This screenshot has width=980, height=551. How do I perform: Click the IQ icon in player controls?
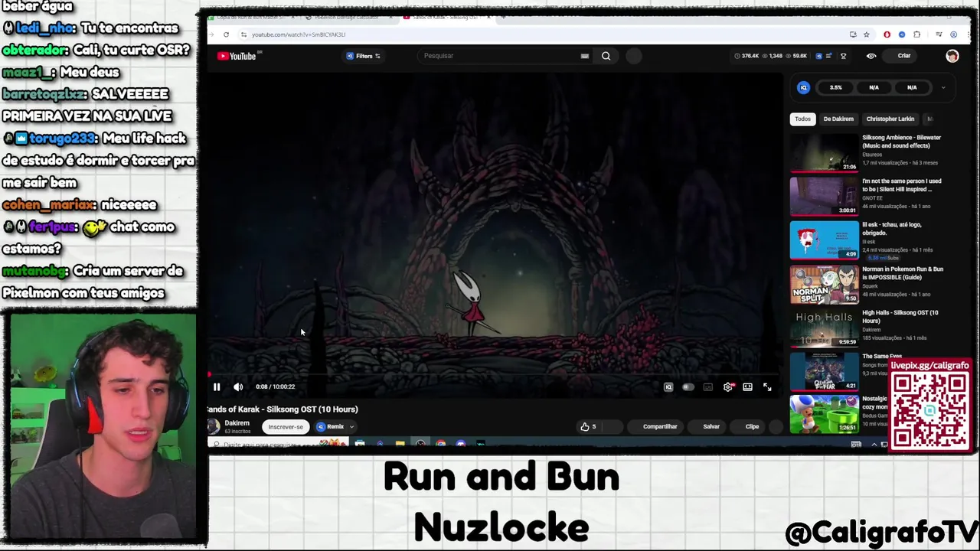[668, 387]
